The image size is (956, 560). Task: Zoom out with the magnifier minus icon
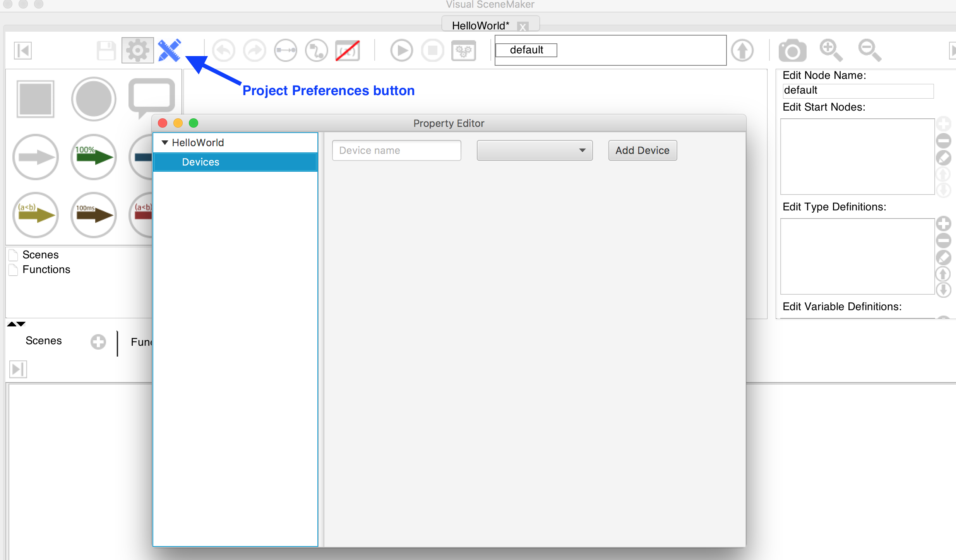point(869,50)
